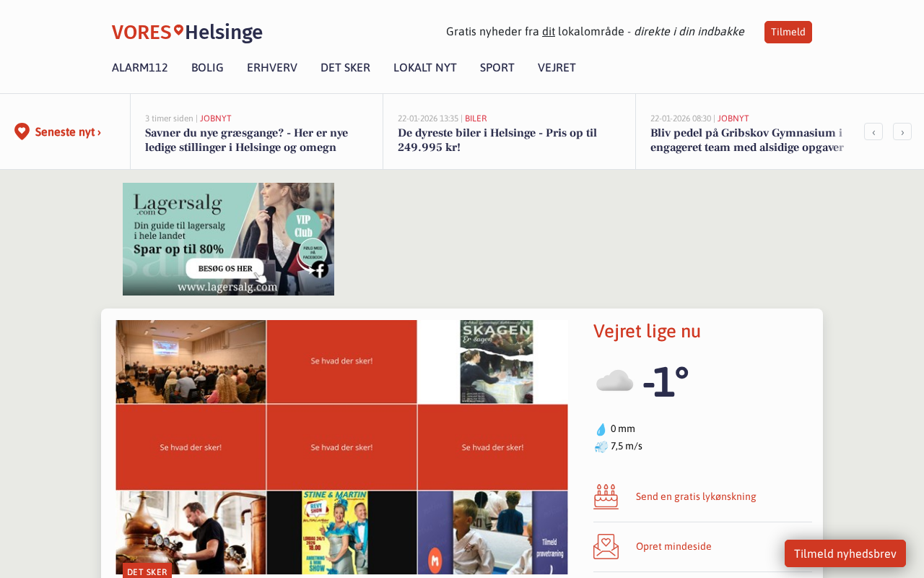The height and width of the screenshot is (578, 924).
Task: Open Seneste nyt link
Action: pos(68,132)
